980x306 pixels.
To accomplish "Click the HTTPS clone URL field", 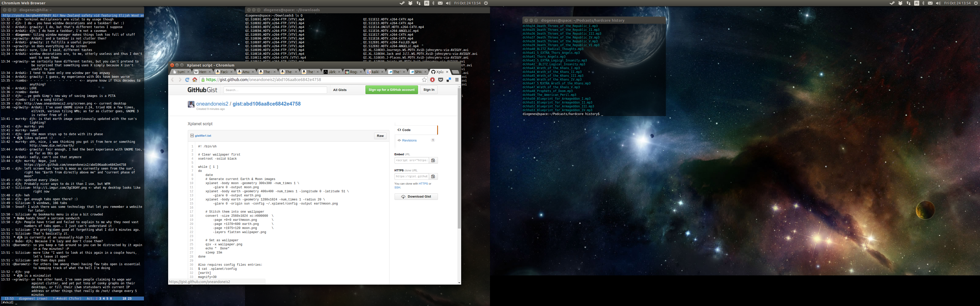I will (412, 176).
